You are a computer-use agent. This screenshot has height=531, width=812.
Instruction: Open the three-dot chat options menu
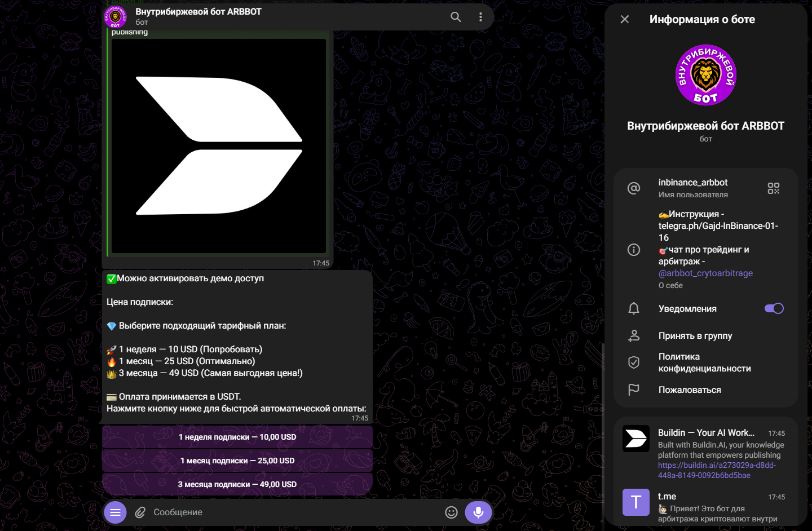[480, 17]
